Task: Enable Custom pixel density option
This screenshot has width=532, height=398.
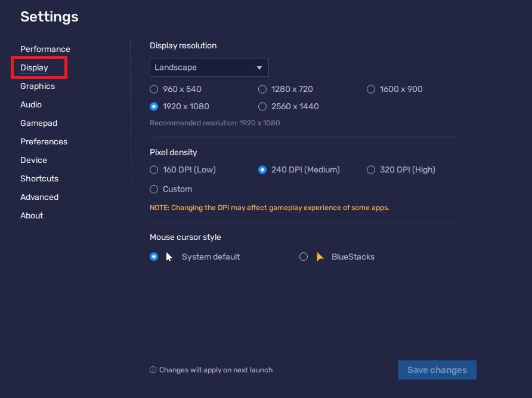Action: click(154, 189)
